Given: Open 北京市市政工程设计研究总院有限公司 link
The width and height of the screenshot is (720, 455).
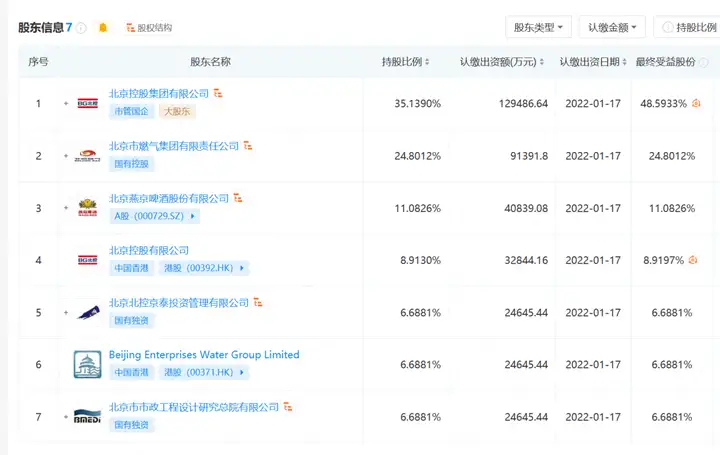Looking at the screenshot, I should (194, 407).
